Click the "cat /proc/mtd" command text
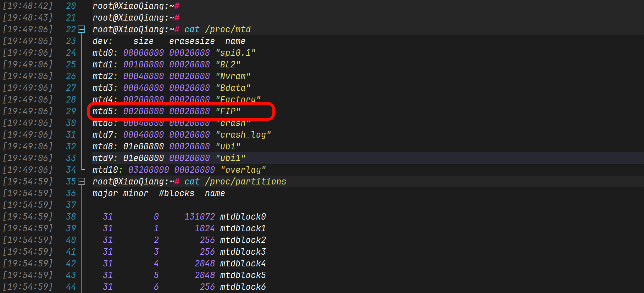Image resolution: width=644 pixels, height=293 pixels. (x=217, y=29)
